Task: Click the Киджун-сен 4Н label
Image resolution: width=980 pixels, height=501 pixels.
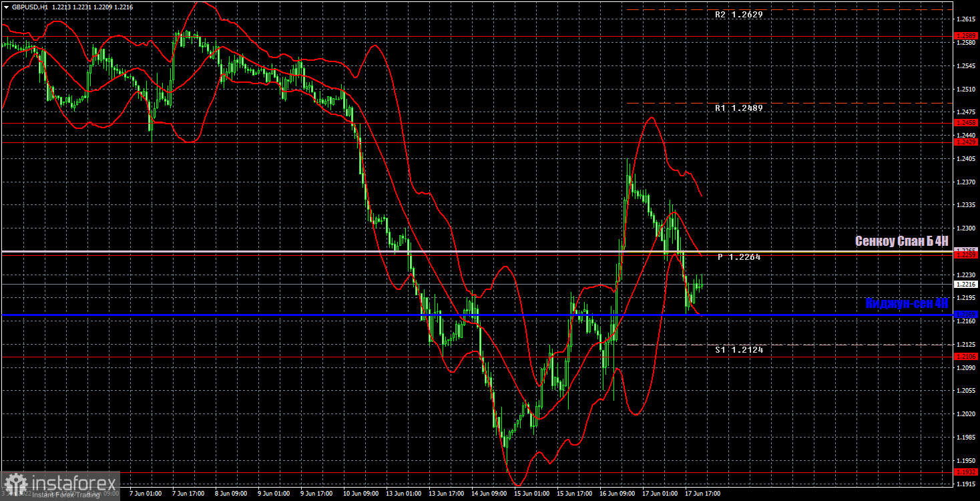Action: [907, 303]
